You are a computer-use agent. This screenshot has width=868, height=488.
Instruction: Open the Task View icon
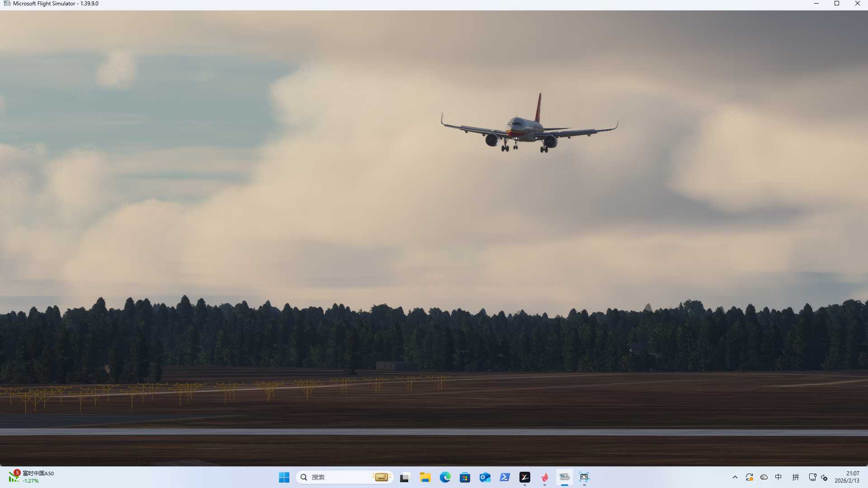[405, 477]
